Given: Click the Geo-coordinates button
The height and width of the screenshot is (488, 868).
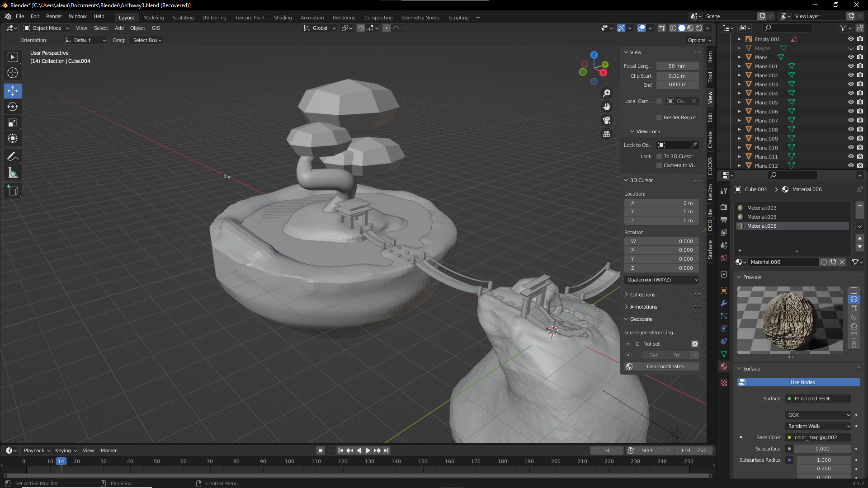Looking at the screenshot, I should [665, 366].
